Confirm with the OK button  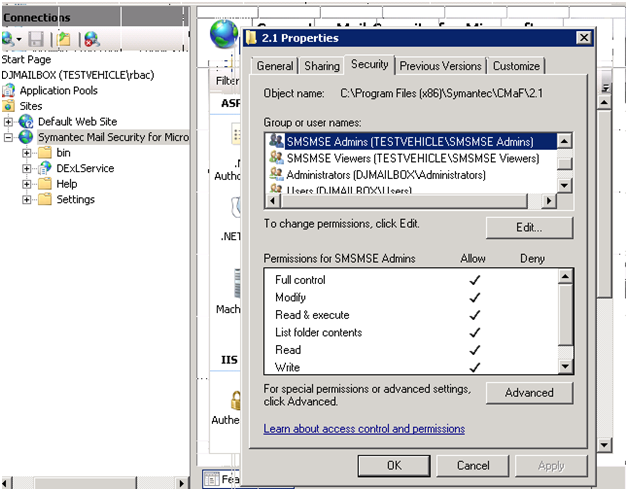[394, 465]
